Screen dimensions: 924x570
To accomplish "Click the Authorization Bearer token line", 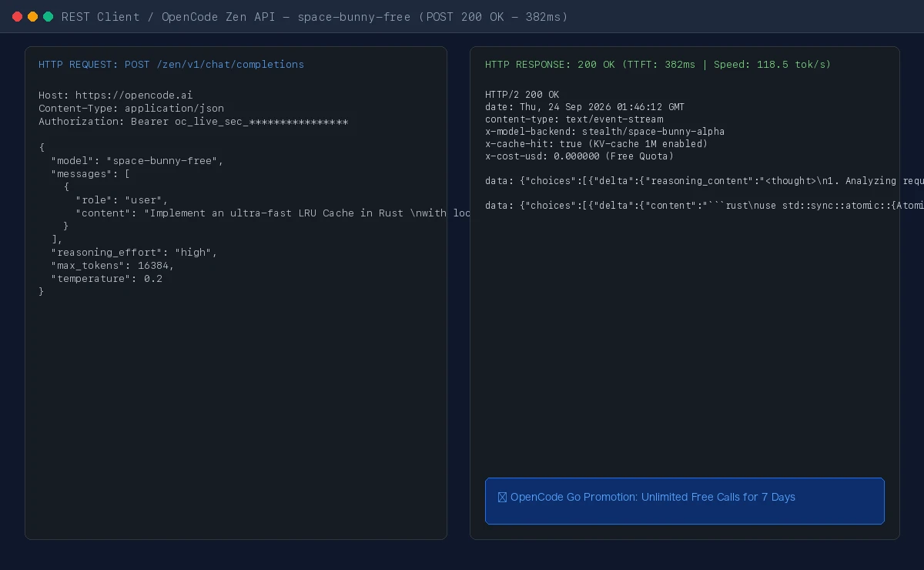I will 193,122.
